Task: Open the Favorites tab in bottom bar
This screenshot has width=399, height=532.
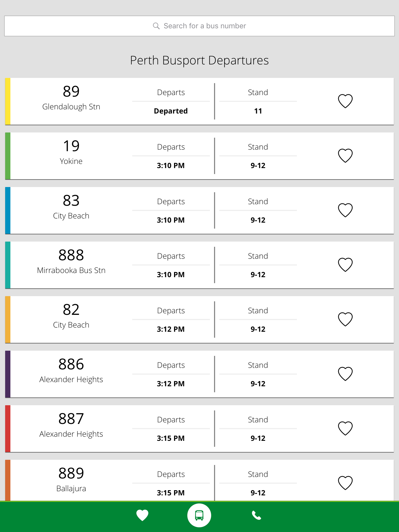Action: pos(142,515)
